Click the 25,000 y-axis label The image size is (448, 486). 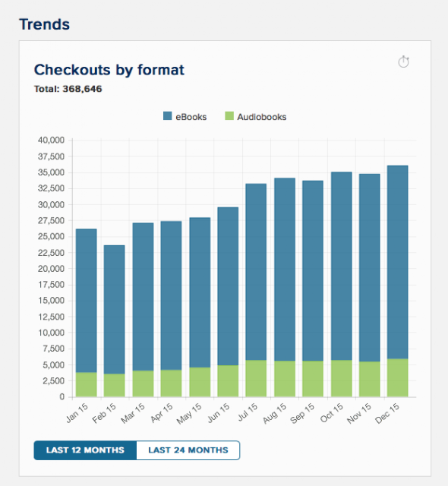pyautogui.click(x=51, y=236)
